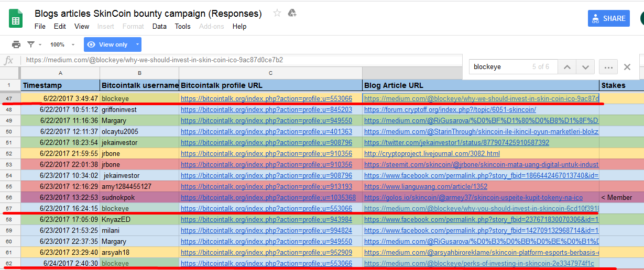Open profile link u=1035368
The height and width of the screenshot is (270, 644).
coord(268,198)
